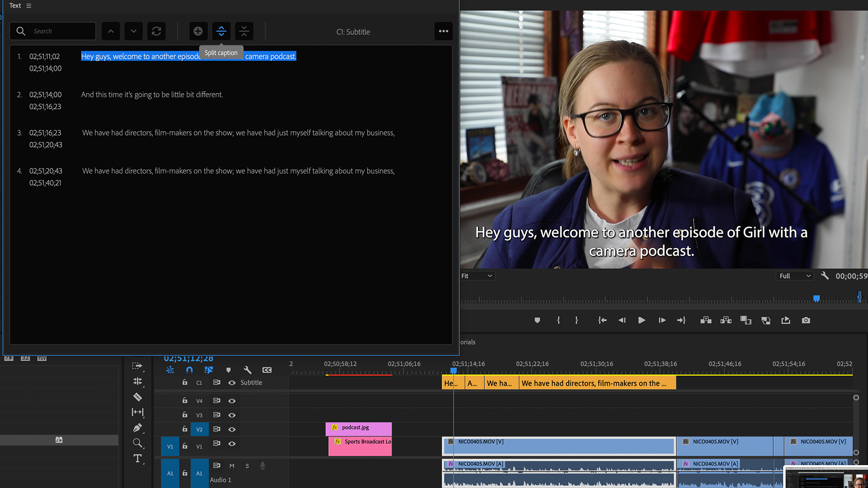Toggle V3 track output eye
The height and width of the screenshot is (488, 868).
[x=231, y=415]
